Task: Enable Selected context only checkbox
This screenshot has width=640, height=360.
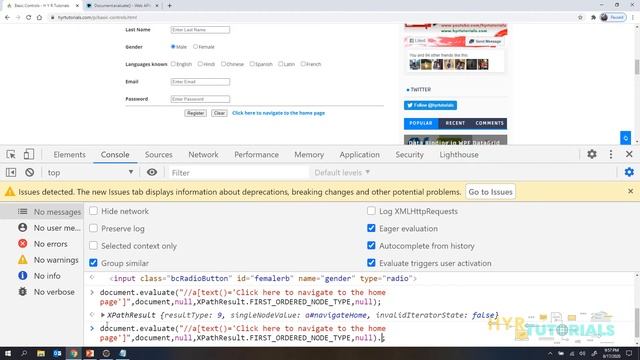Action: 93,245
